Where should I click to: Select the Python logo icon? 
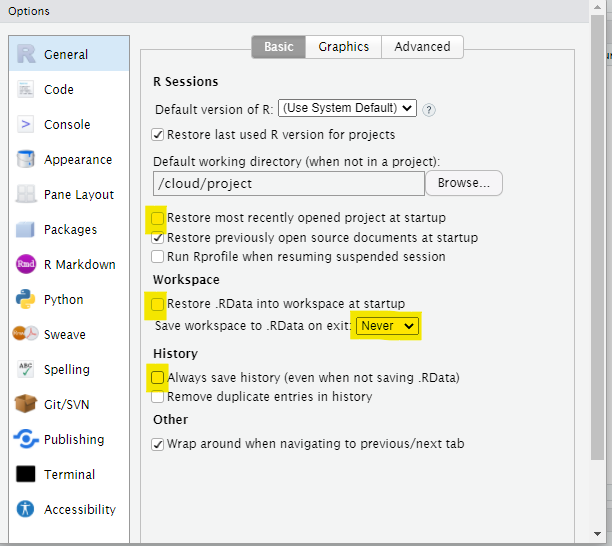pos(26,299)
